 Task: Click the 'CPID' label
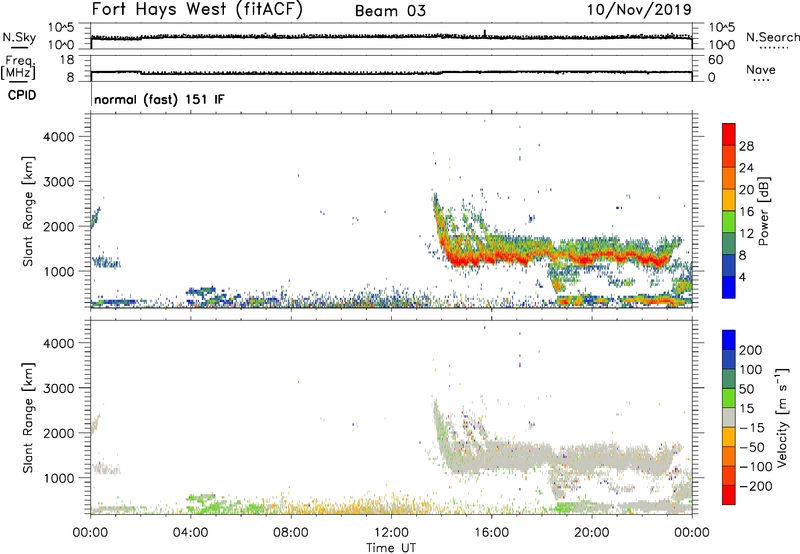coord(22,95)
